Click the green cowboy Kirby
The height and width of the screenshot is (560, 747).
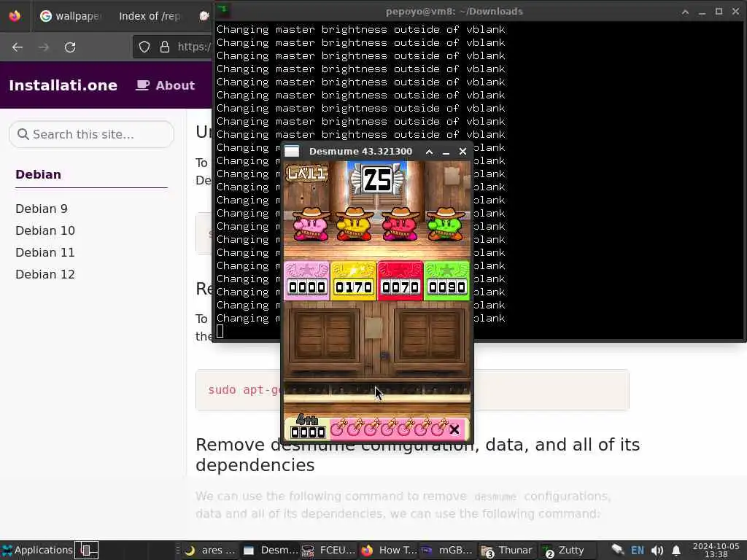tap(446, 224)
